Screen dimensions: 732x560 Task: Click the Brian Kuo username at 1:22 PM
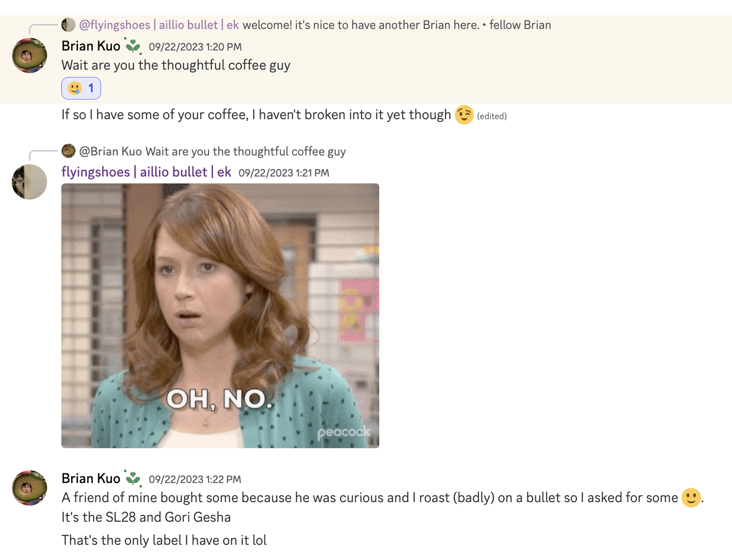(91, 479)
